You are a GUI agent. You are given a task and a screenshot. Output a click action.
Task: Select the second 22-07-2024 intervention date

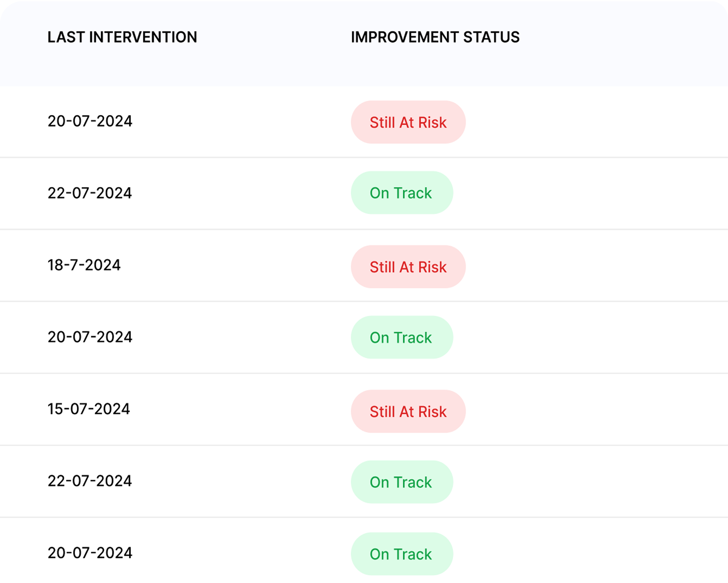(90, 481)
